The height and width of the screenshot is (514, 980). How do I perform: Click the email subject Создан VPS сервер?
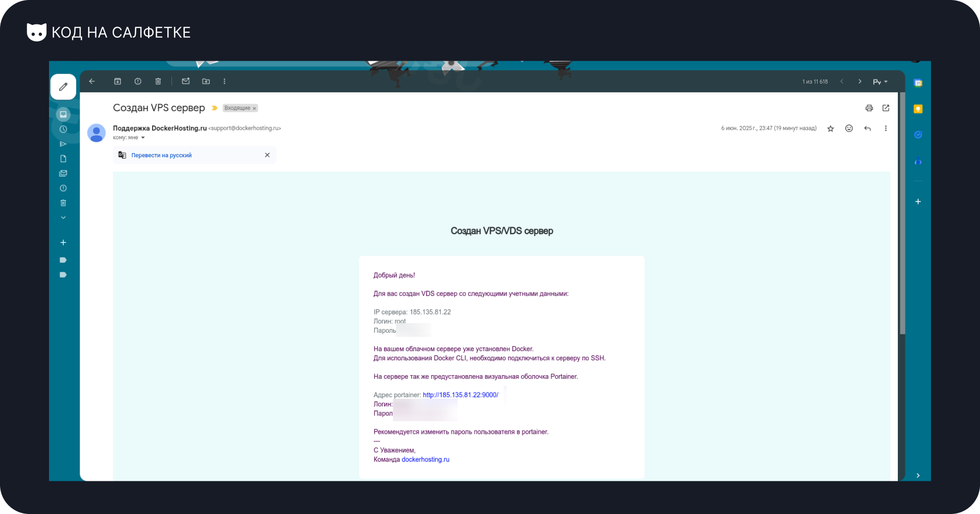point(159,108)
